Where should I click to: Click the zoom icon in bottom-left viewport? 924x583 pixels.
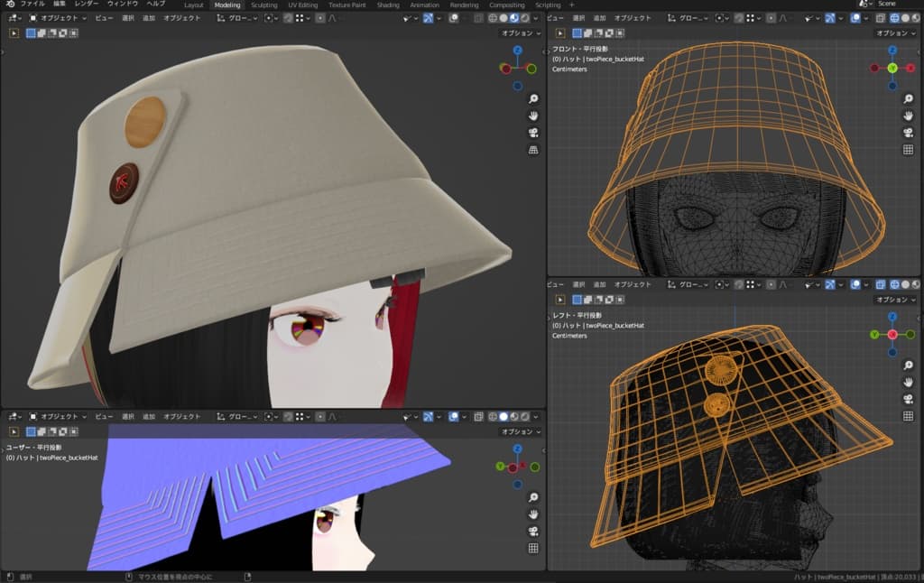pyautogui.click(x=533, y=497)
